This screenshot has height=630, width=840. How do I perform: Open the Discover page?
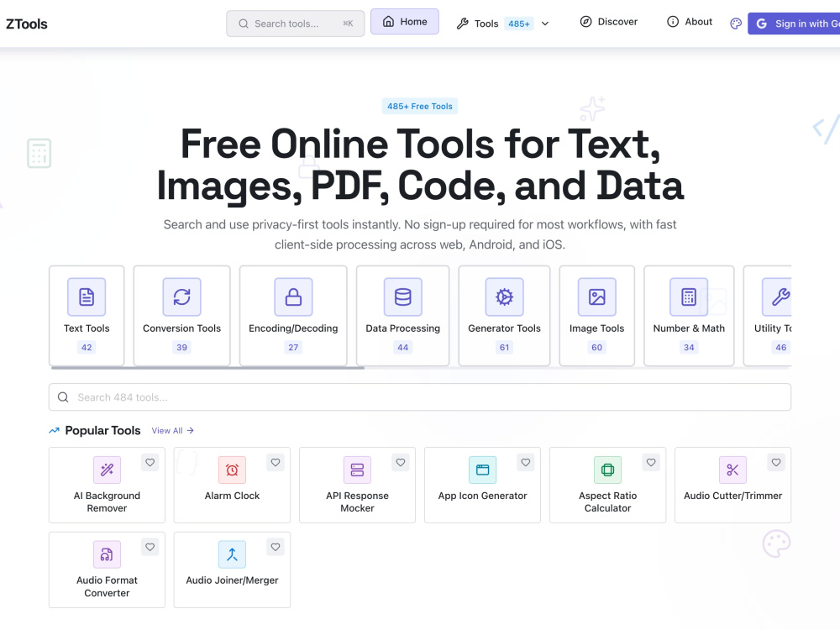[608, 22]
